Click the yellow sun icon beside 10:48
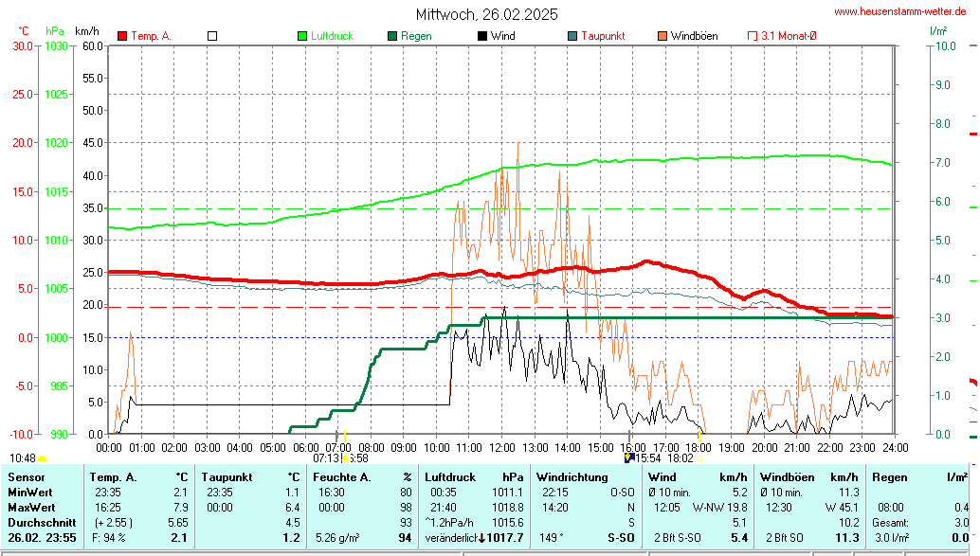 [x=43, y=459]
